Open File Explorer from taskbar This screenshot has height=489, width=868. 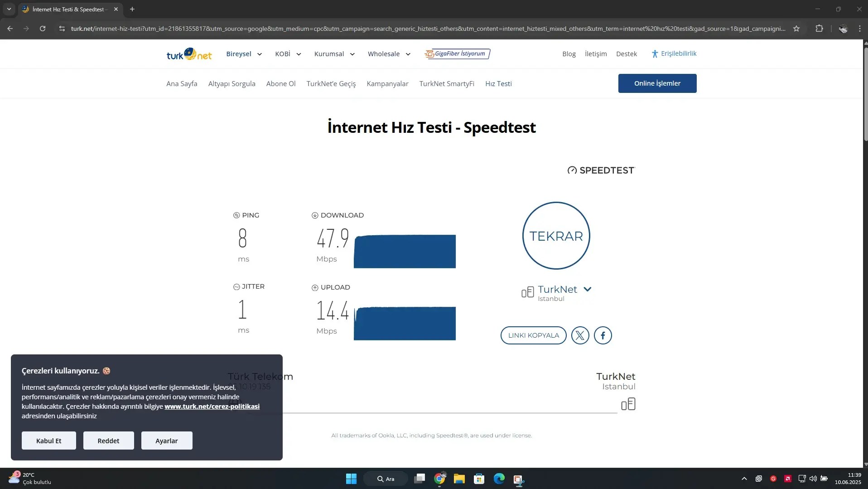click(x=459, y=479)
